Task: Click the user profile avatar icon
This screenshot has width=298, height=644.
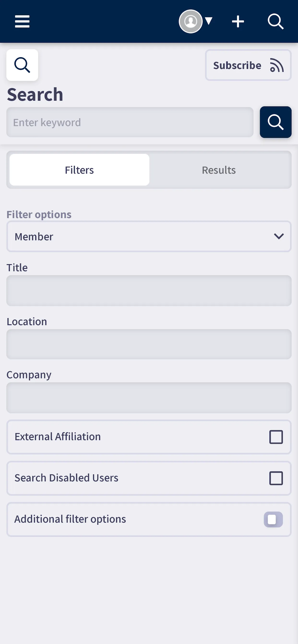Action: coord(190,22)
